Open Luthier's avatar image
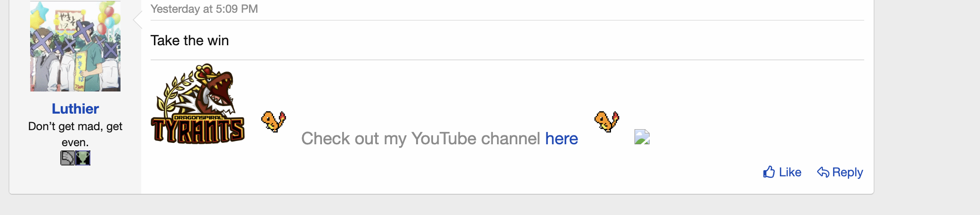This screenshot has width=980, height=215. pyautogui.click(x=75, y=46)
